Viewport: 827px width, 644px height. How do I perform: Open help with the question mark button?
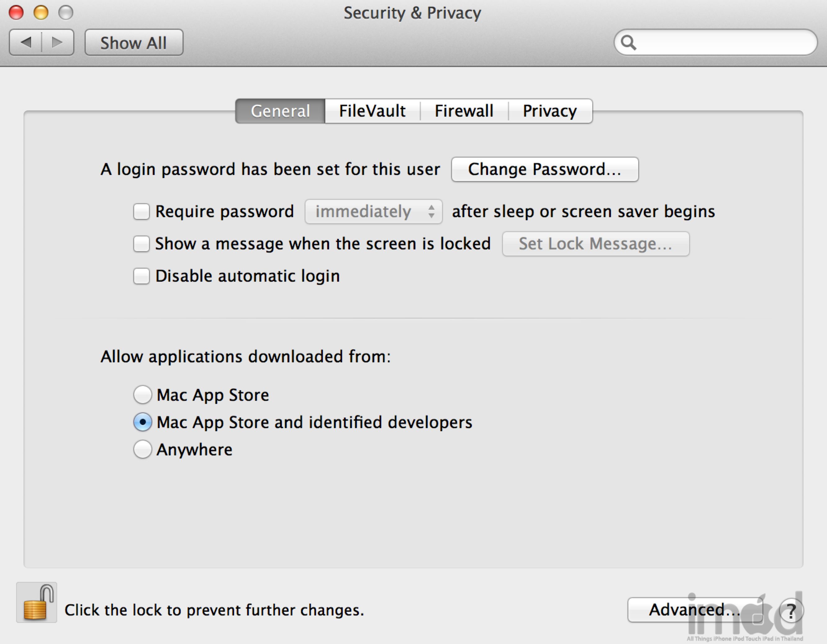791,610
